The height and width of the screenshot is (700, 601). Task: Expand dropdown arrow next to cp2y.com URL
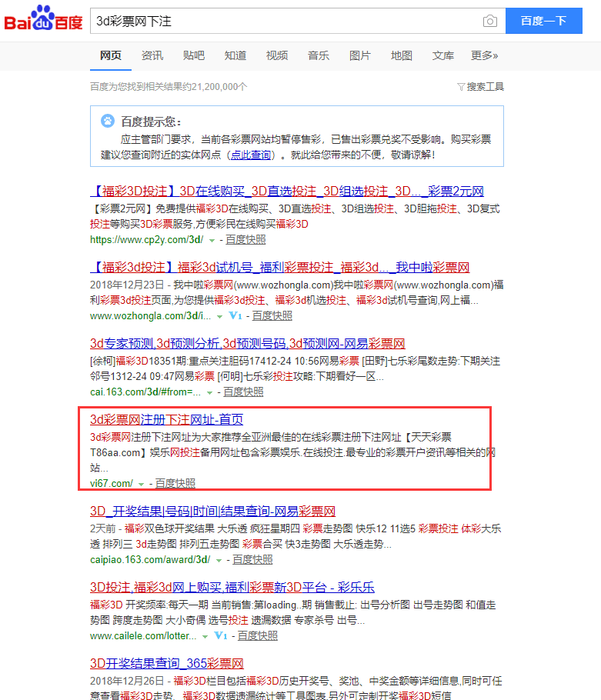[212, 240]
